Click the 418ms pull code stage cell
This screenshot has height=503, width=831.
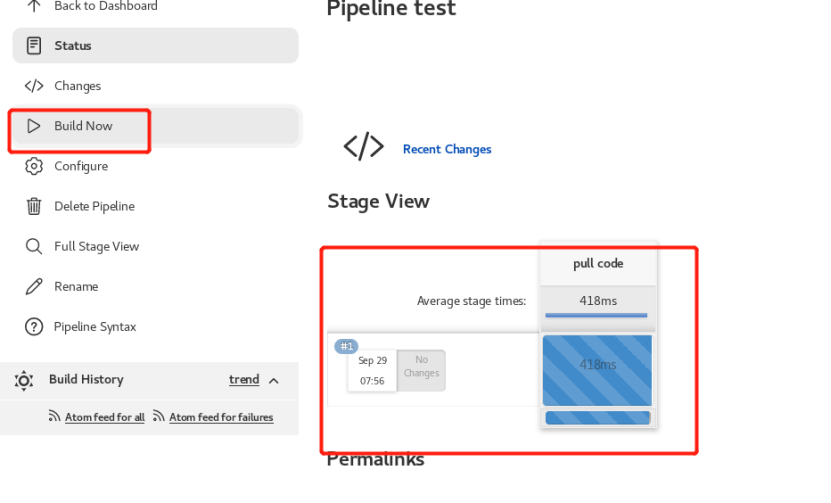[x=597, y=366]
